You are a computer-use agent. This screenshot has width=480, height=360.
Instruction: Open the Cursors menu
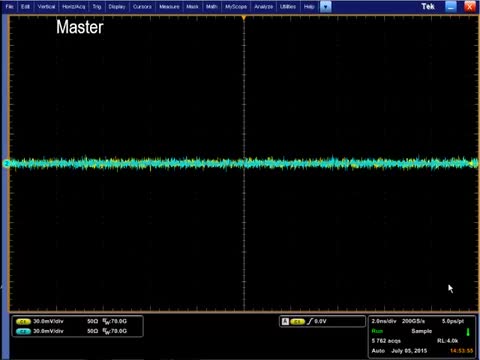(x=142, y=7)
